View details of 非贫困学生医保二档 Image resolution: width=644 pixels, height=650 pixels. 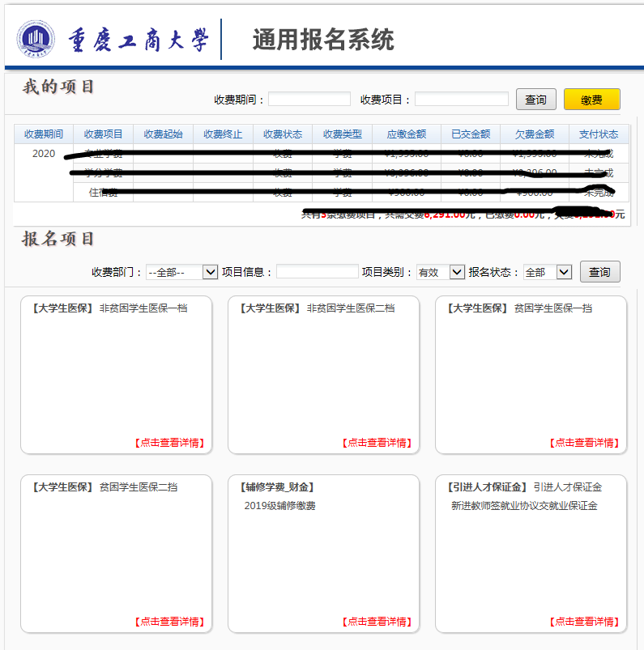pos(377,443)
